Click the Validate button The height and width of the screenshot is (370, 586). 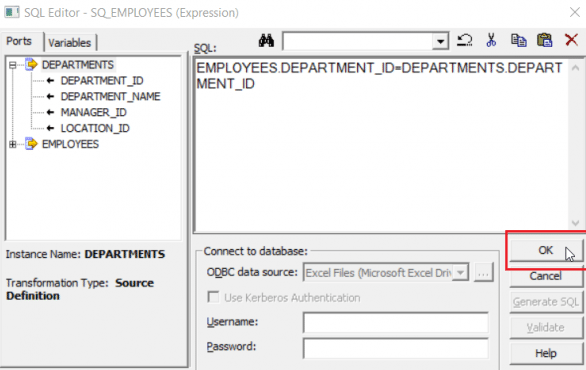point(546,327)
